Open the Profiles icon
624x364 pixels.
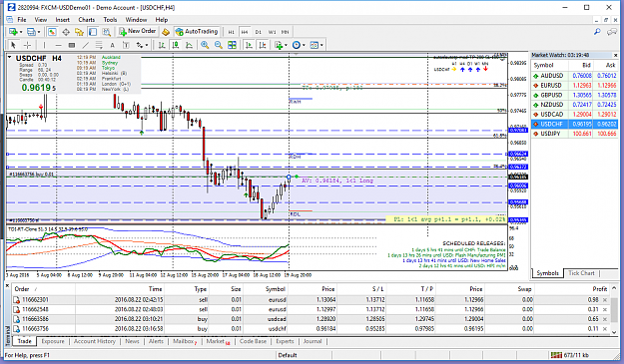(x=31, y=32)
